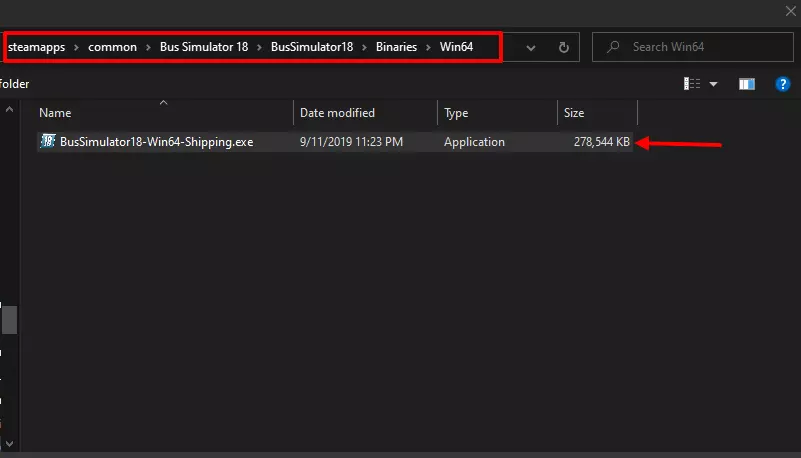Toggle the preview pane icon
Viewport: 801px width, 458px height.
(x=747, y=84)
